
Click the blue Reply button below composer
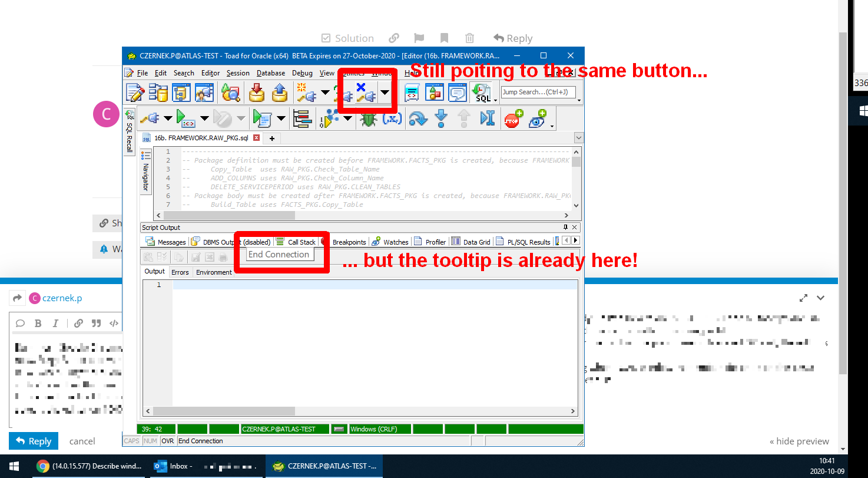tap(34, 441)
